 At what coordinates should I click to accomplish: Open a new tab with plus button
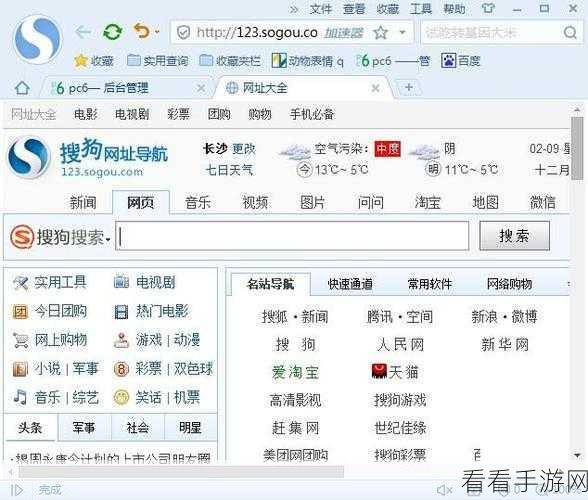pos(409,87)
